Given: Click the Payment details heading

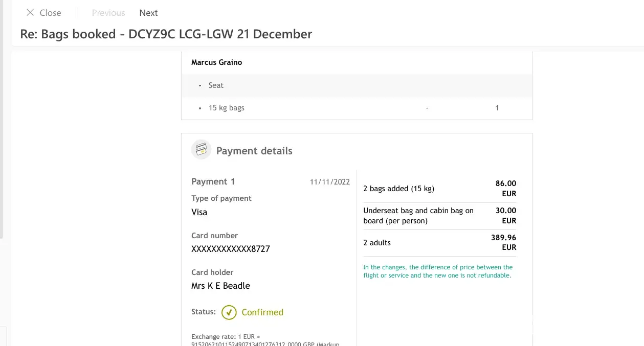Looking at the screenshot, I should pos(254,151).
